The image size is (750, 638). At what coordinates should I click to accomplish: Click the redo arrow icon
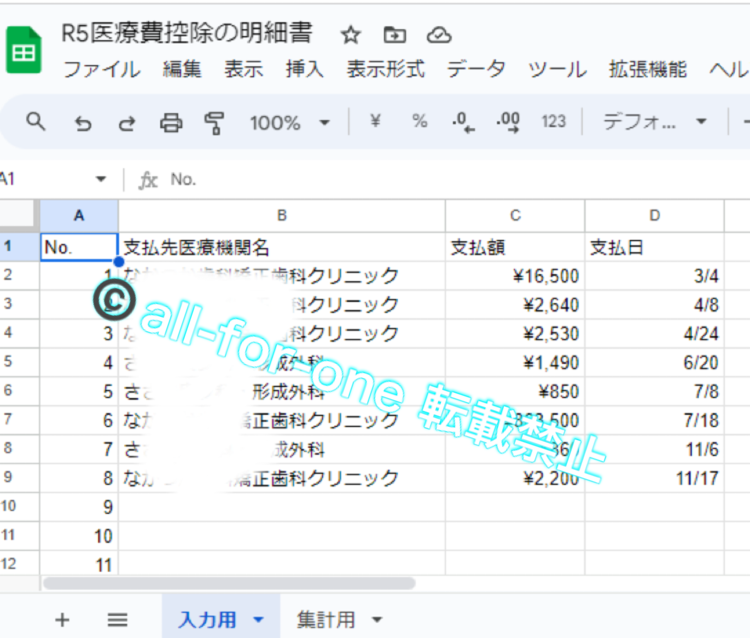[x=127, y=123]
